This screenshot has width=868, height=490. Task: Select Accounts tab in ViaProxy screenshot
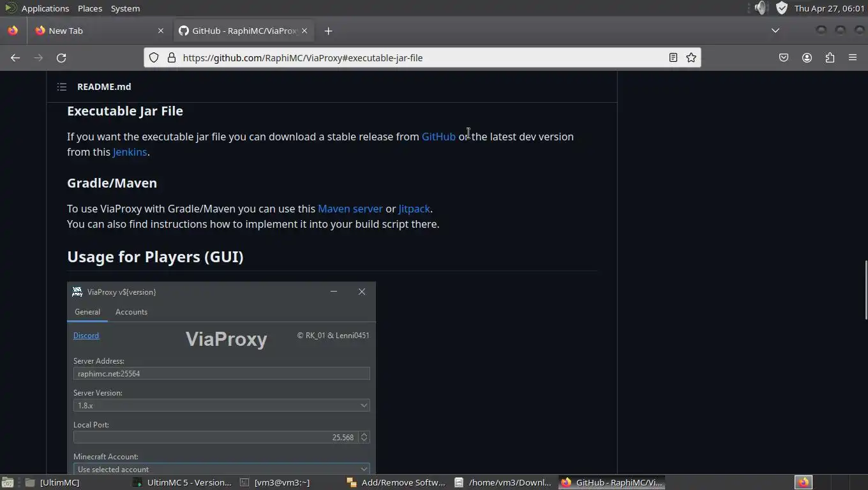131,312
